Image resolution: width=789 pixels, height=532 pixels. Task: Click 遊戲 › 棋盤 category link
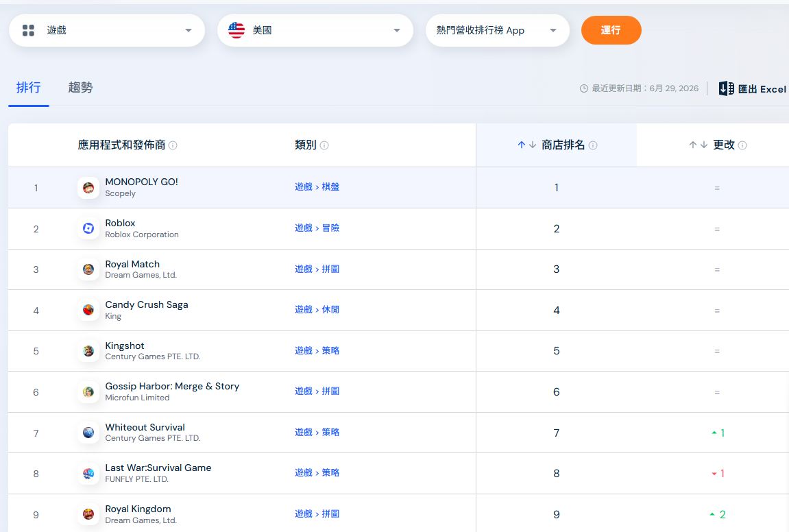click(317, 186)
